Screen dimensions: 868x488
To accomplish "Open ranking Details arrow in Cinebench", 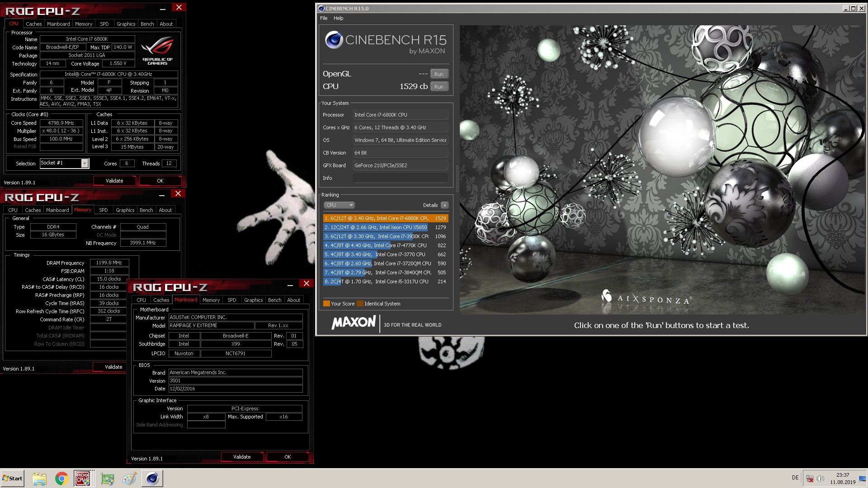I will [x=445, y=205].
